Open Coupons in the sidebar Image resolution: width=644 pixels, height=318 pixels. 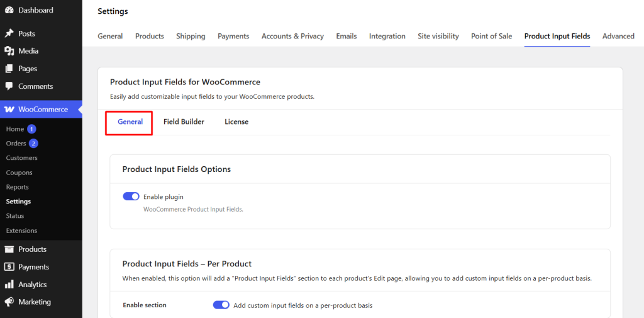19,173
